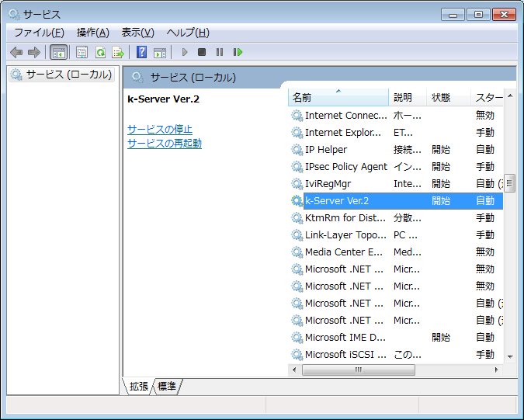Open the ファイル(F) menu
Image resolution: width=524 pixels, height=420 pixels.
(39, 33)
